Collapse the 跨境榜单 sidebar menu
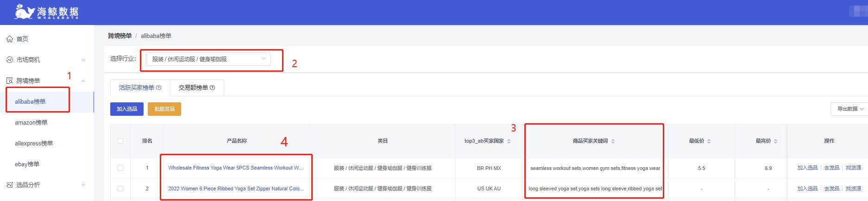Viewport: 868px width, 201px height. click(x=83, y=81)
